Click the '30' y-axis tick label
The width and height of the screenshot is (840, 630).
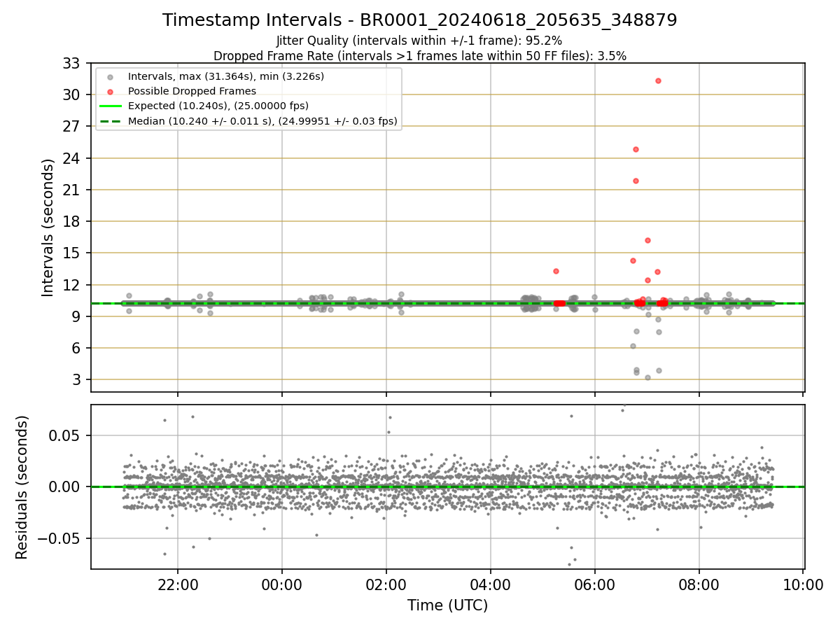[73, 94]
